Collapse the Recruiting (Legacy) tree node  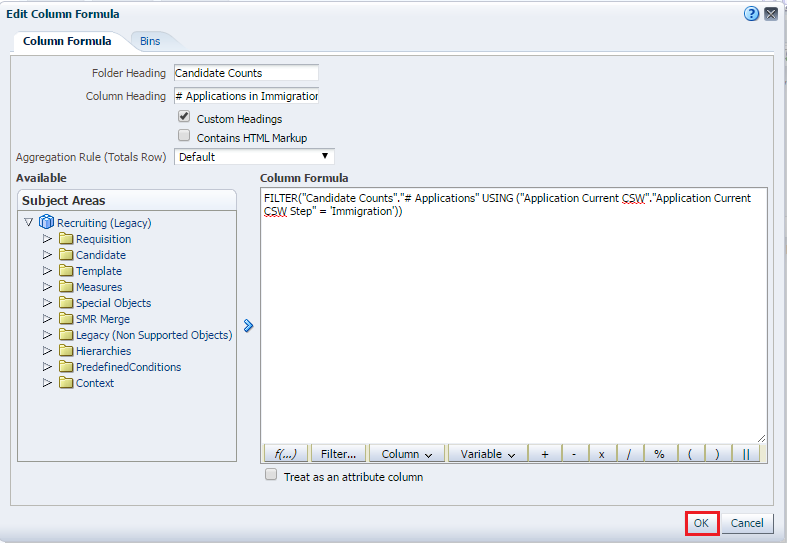coord(29,222)
